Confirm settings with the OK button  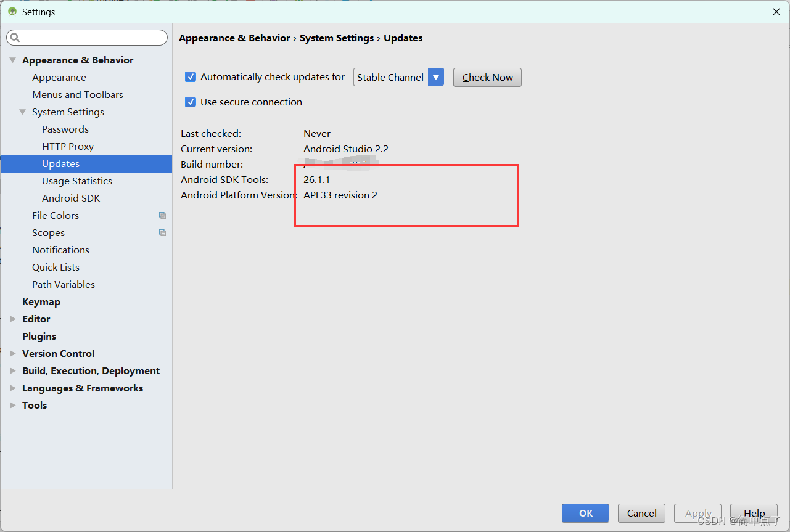click(x=585, y=513)
